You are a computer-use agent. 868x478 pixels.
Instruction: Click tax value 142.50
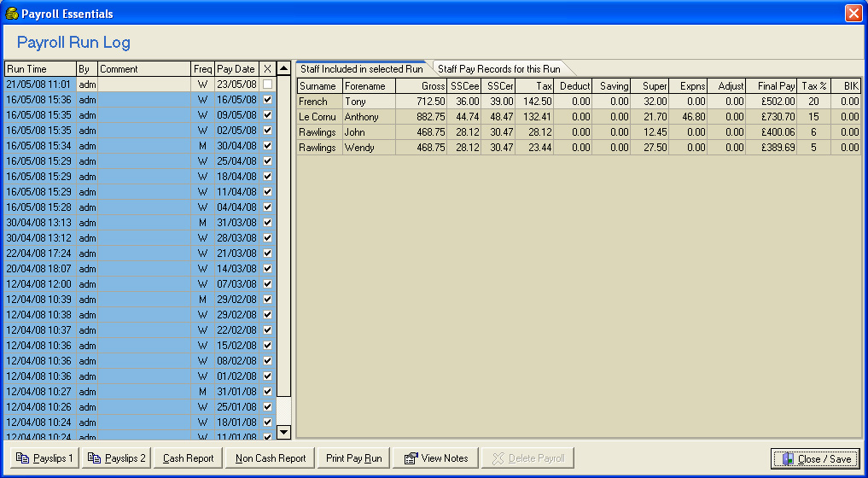tap(534, 102)
